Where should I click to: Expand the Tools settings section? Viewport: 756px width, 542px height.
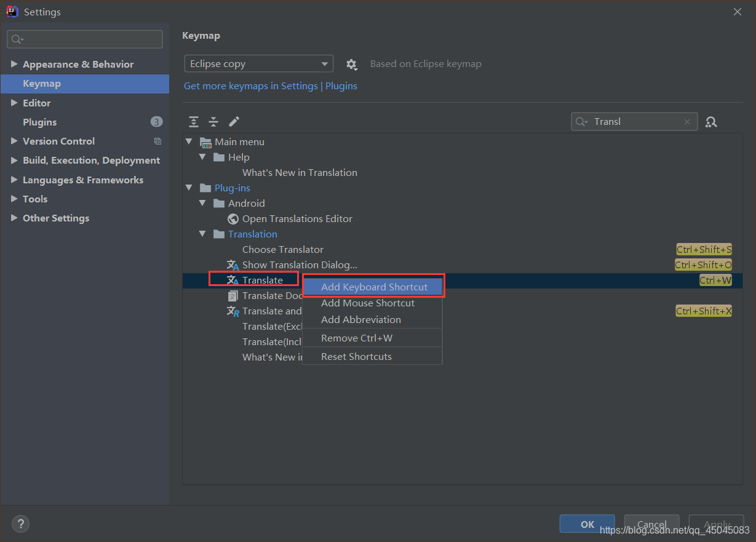[x=14, y=199]
